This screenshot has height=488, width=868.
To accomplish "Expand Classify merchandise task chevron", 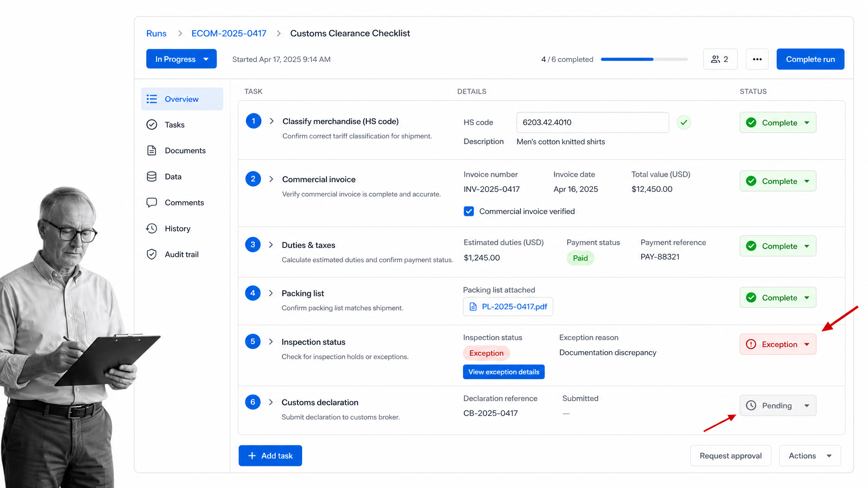I will point(272,121).
